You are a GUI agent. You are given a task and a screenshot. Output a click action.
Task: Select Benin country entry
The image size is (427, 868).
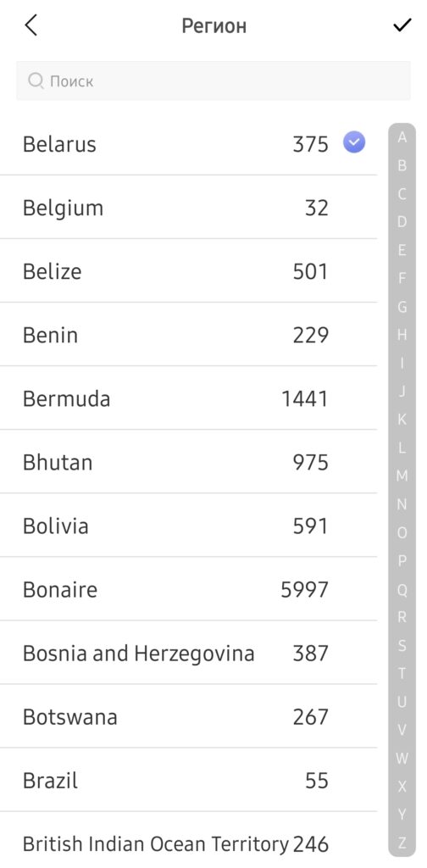(189, 335)
